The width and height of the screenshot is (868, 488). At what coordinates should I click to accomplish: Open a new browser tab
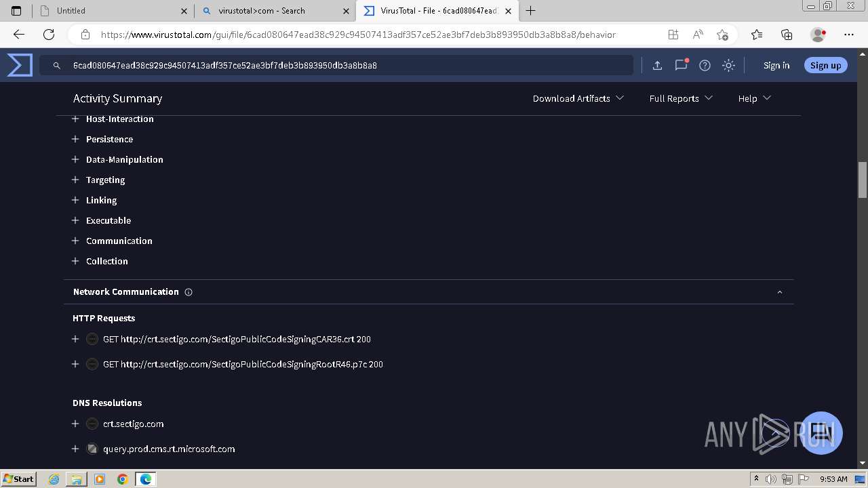pyautogui.click(x=531, y=11)
